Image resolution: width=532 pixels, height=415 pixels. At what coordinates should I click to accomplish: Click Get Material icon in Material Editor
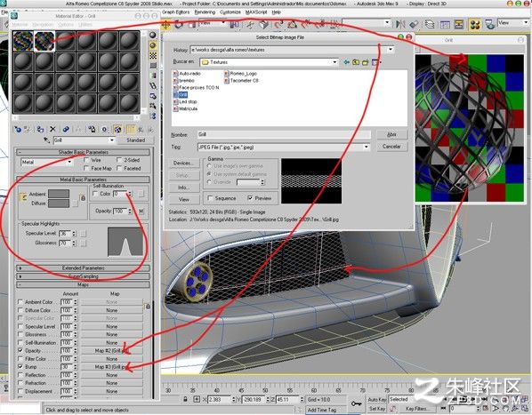(17, 130)
